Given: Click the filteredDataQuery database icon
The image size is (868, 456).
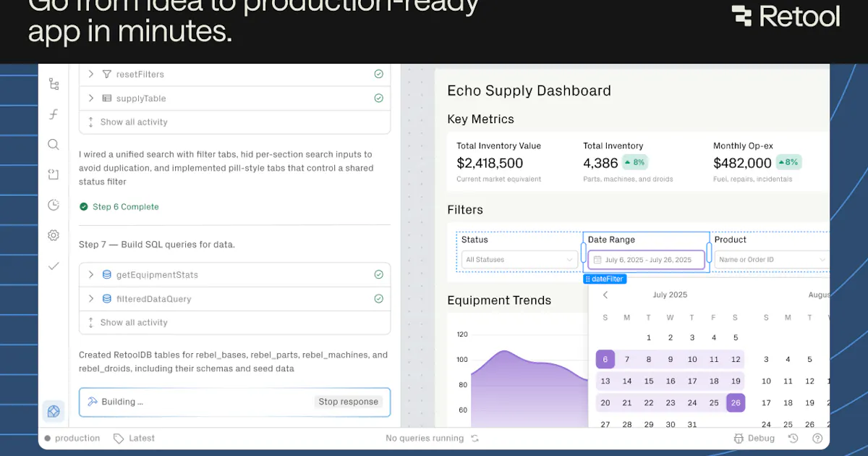Looking at the screenshot, I should click(x=106, y=298).
